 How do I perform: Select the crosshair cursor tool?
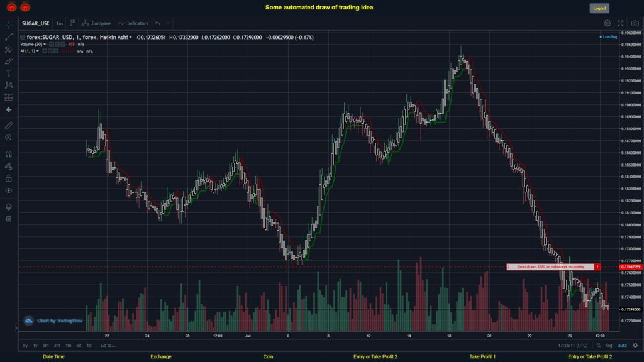coord(9,25)
